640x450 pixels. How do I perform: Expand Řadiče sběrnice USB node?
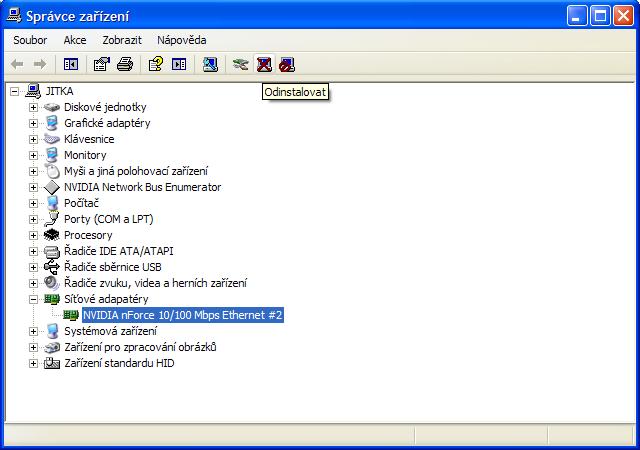tap(33, 267)
